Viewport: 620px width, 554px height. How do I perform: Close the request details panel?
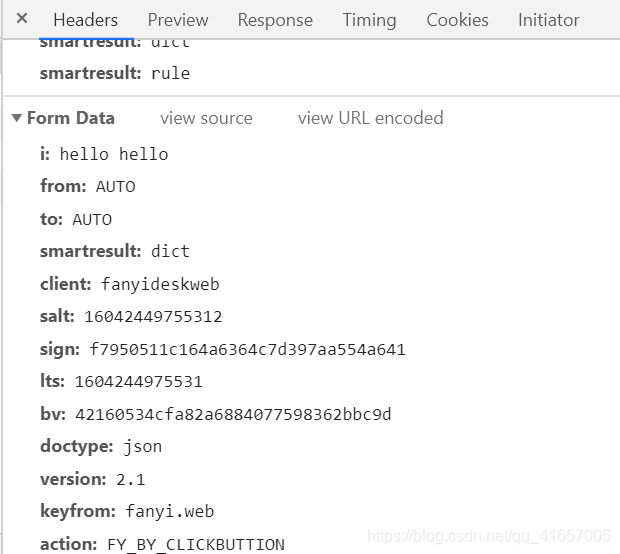click(x=22, y=19)
